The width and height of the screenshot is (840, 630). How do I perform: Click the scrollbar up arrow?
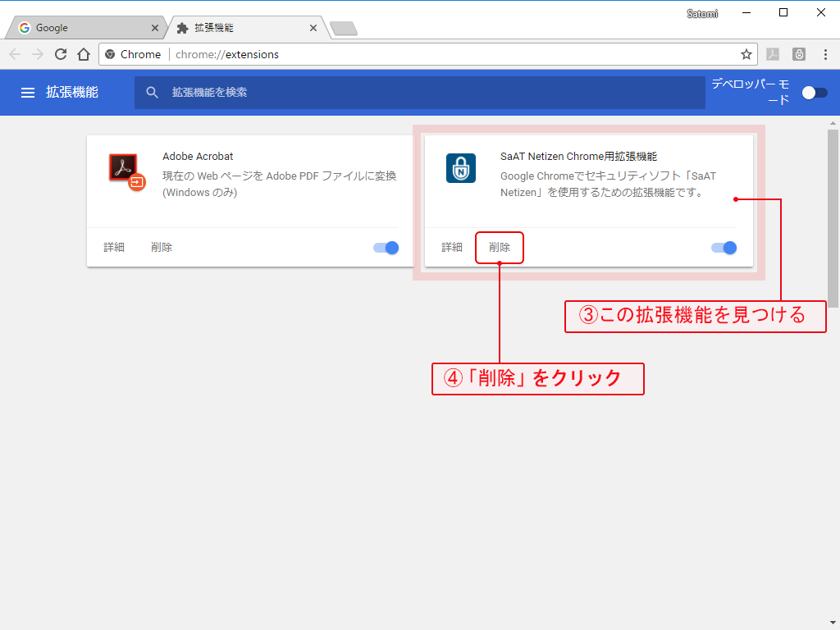point(833,123)
